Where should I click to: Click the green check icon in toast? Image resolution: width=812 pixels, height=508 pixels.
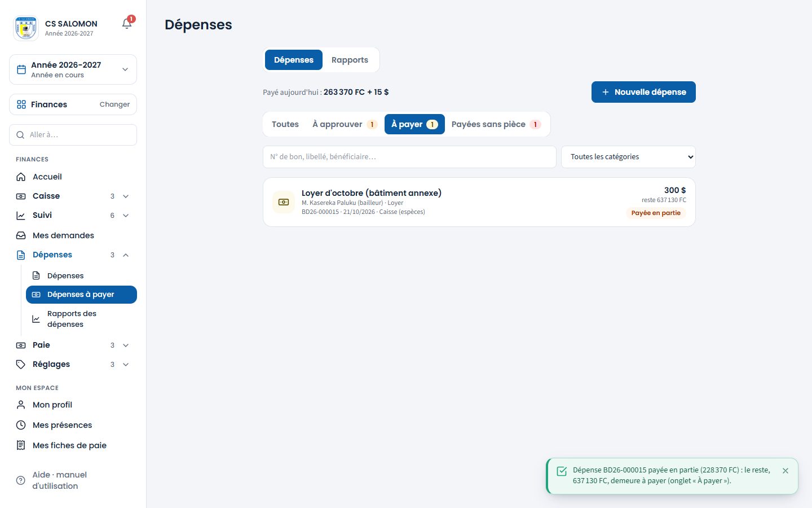[562, 471]
